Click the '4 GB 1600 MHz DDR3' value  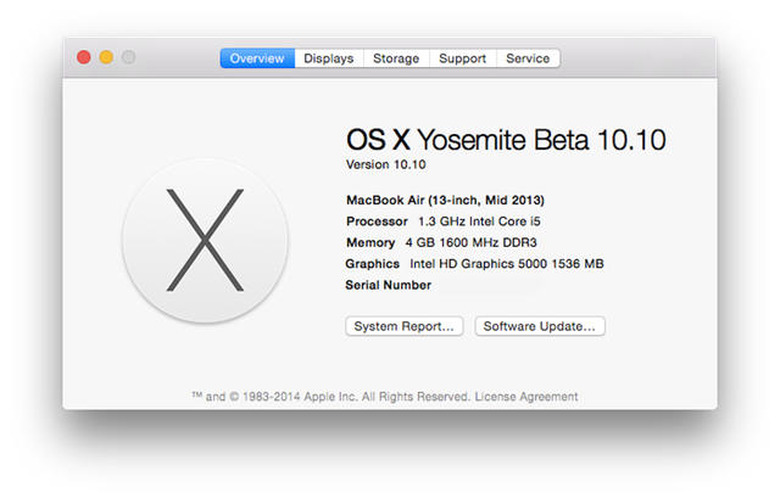pos(471,243)
